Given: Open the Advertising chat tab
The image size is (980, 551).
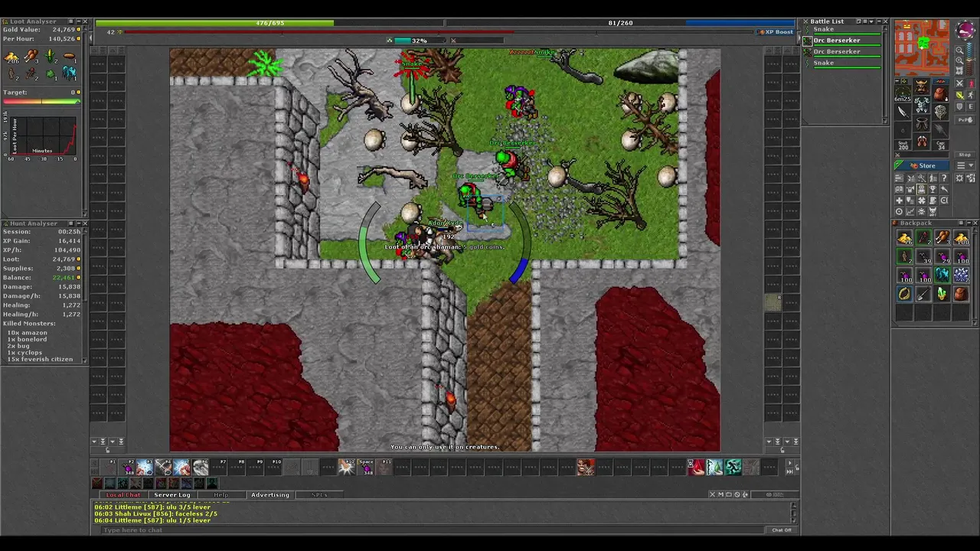Looking at the screenshot, I should 270,495.
